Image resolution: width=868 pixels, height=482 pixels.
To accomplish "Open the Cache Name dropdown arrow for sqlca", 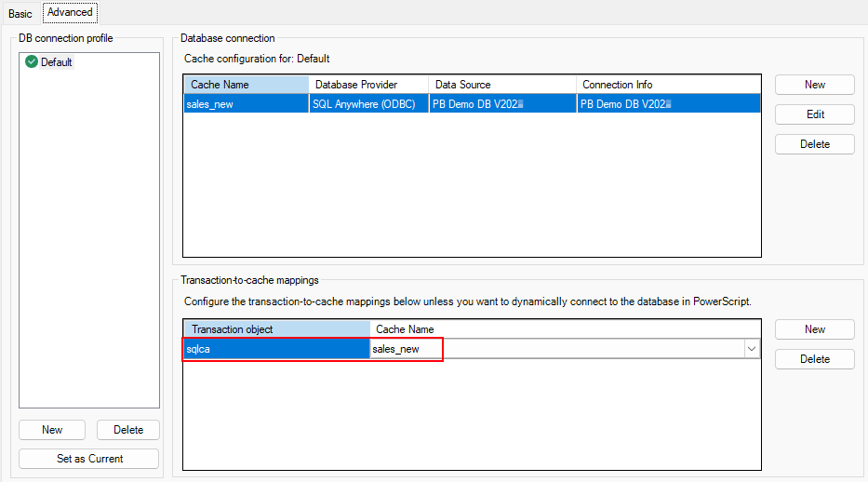I will click(751, 349).
